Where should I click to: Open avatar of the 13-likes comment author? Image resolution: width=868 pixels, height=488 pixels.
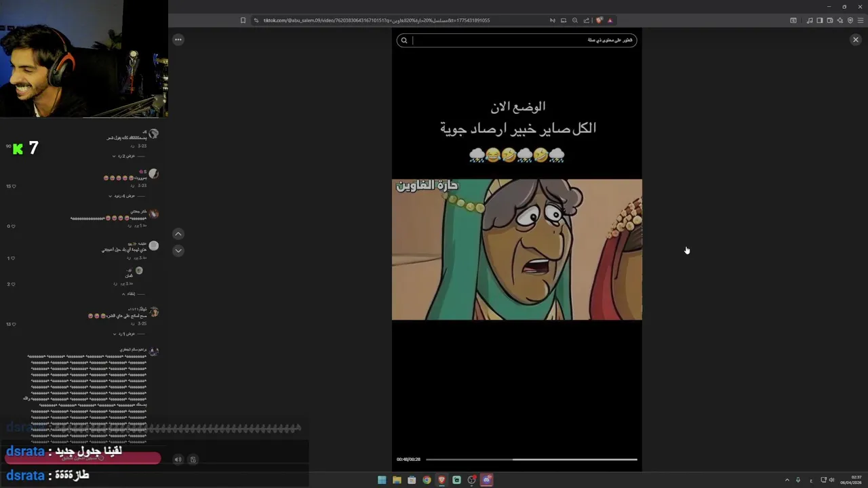(x=154, y=312)
